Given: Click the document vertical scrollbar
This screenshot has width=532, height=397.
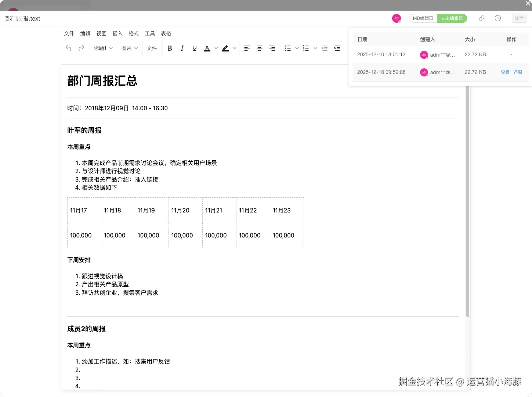Looking at the screenshot, I should [x=468, y=201].
